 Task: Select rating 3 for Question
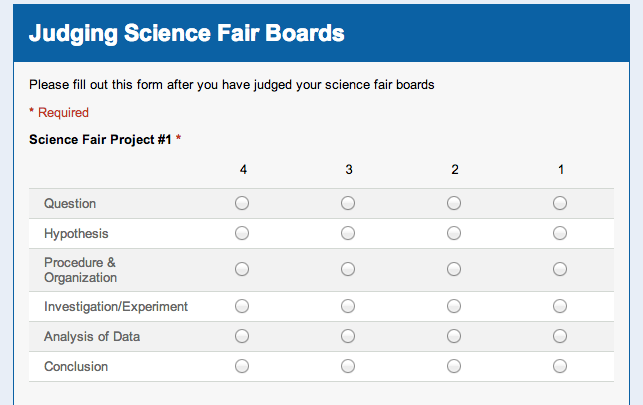[348, 203]
